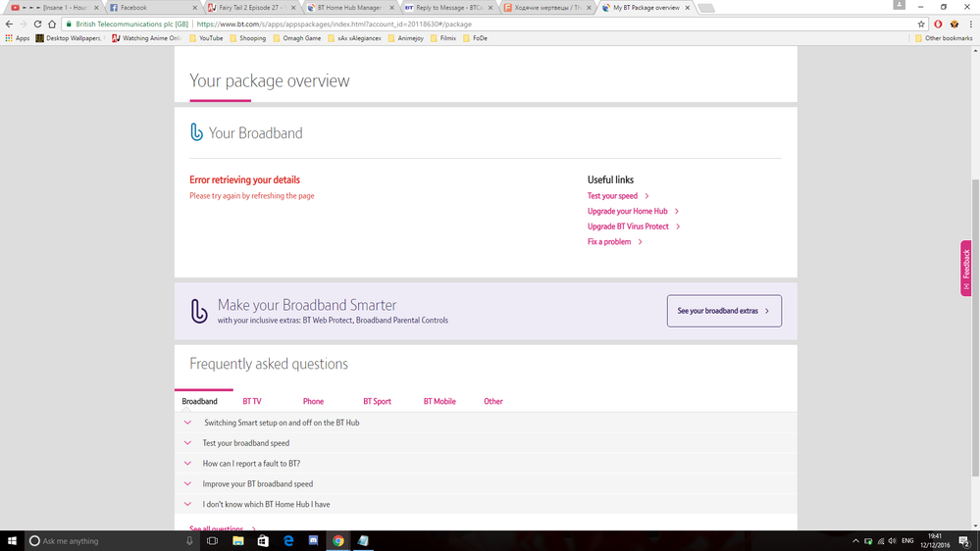Switch to the Phone FAQ tab

click(313, 401)
